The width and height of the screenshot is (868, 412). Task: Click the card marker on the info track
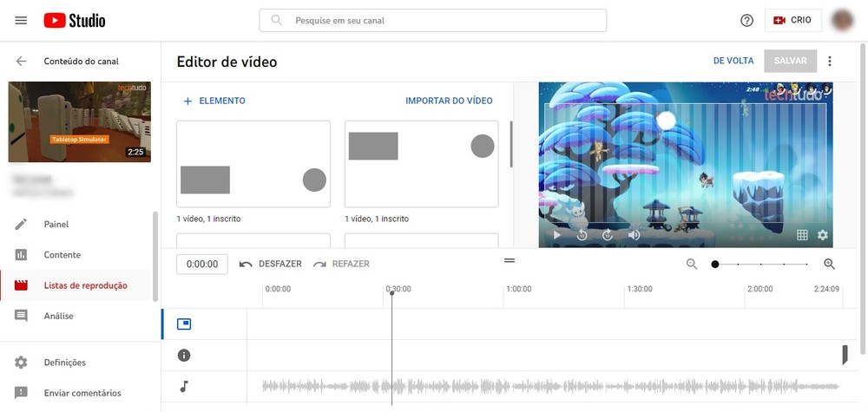(x=845, y=355)
